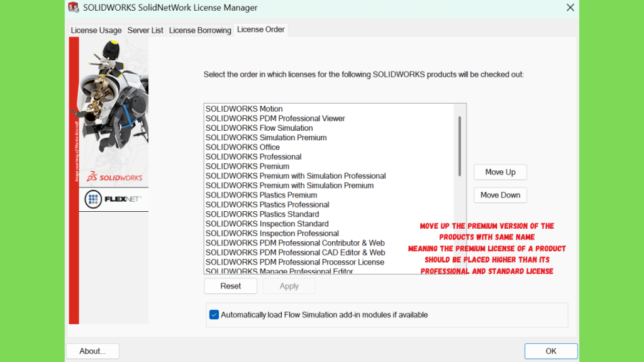This screenshot has width=644, height=362.
Task: Confirm with the OK button
Action: click(551, 351)
